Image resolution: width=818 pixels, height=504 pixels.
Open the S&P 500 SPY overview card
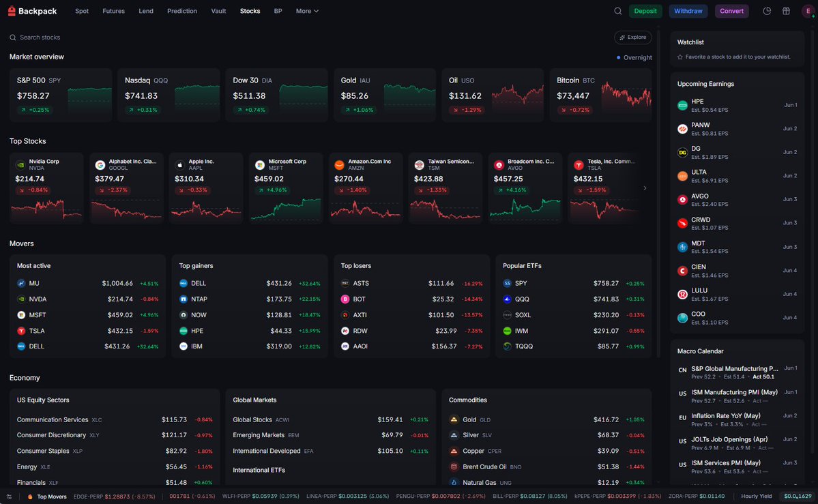click(x=61, y=95)
